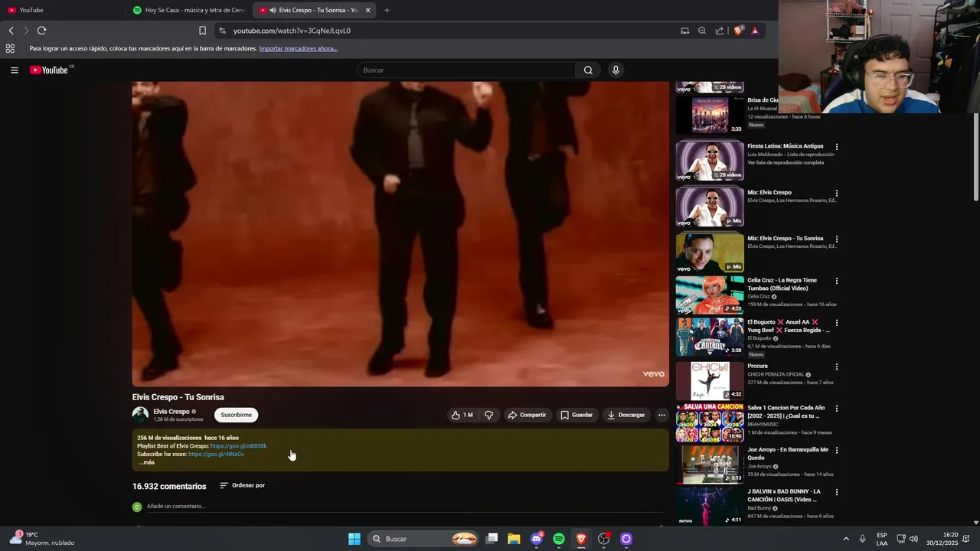Image resolution: width=980 pixels, height=551 pixels.
Task: Open options for Procura video
Action: click(836, 367)
